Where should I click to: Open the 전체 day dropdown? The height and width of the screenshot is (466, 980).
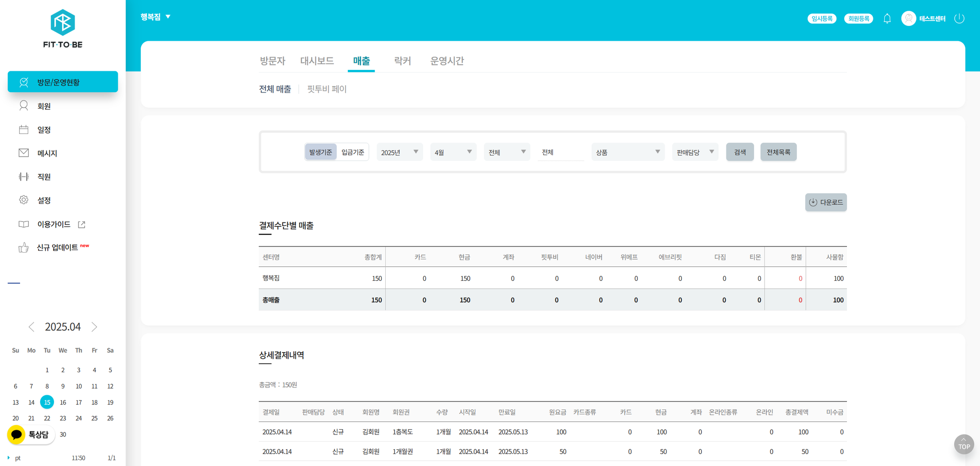tap(507, 152)
